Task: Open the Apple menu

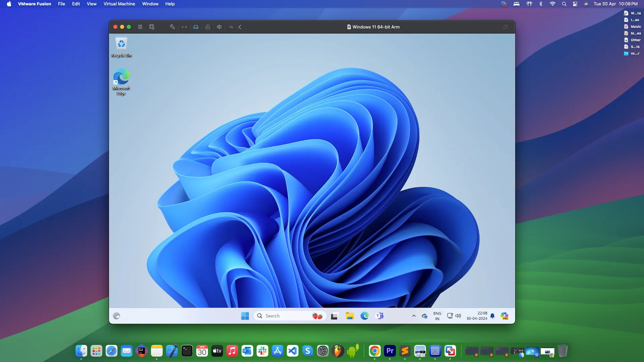Action: click(9, 4)
